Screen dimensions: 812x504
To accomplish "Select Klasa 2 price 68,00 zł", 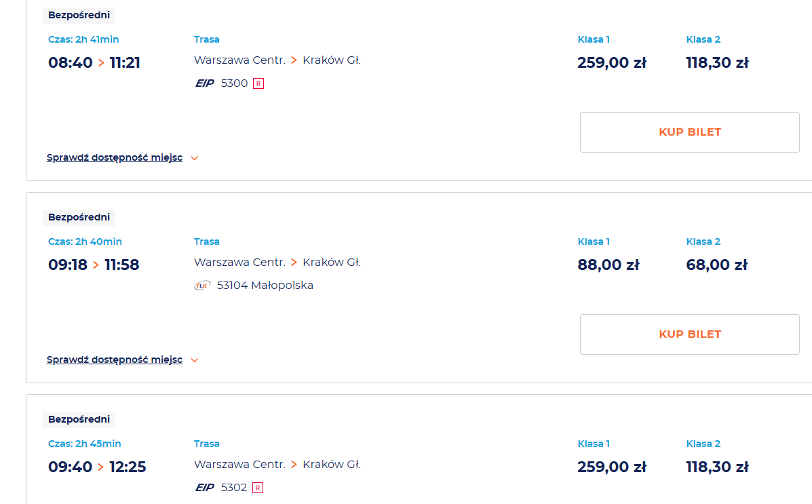I will (x=716, y=265).
